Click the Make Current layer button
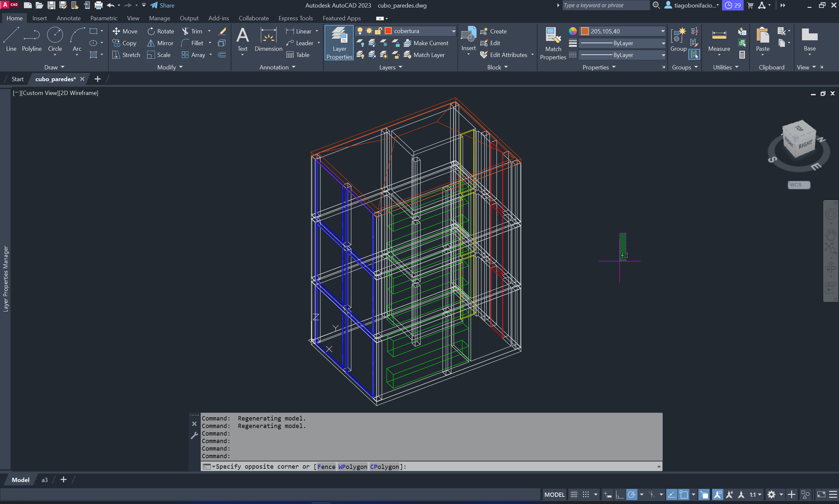The image size is (839, 504). [x=426, y=43]
